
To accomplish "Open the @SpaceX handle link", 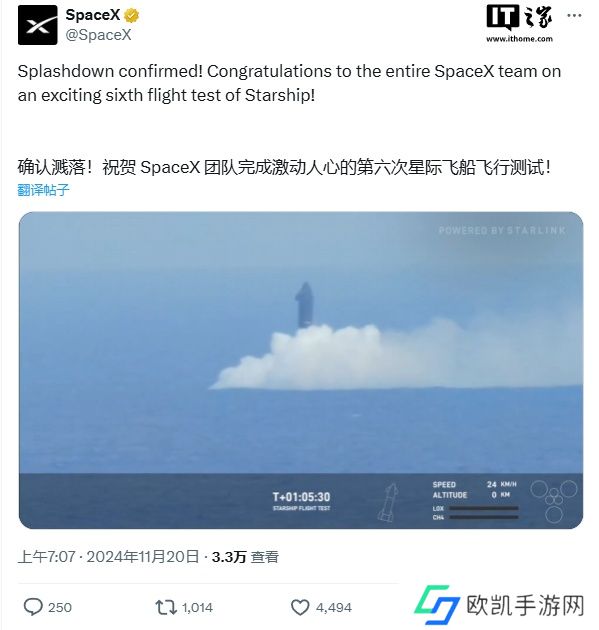I will 98,35.
